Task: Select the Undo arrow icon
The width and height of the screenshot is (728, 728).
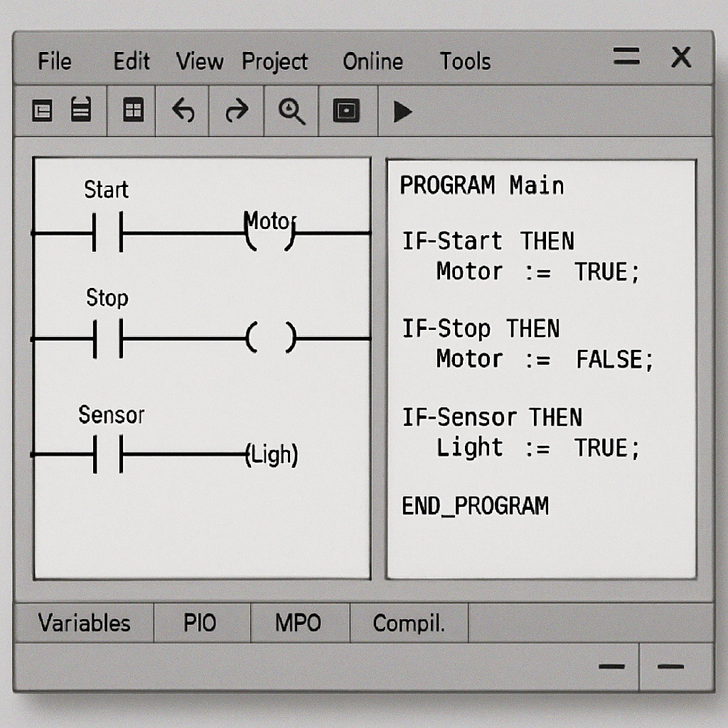Action: tap(182, 111)
